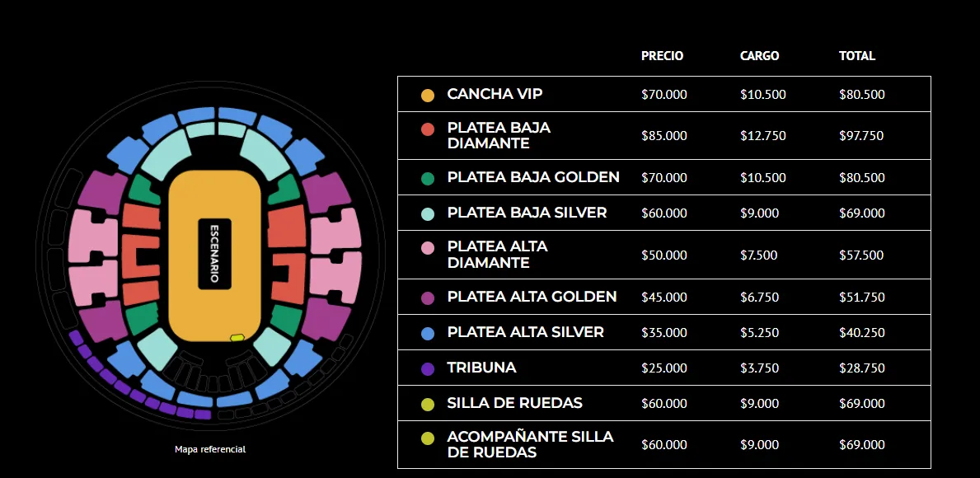
Task: Click the magenta Platea Alta Golden dot
Action: [x=428, y=298]
